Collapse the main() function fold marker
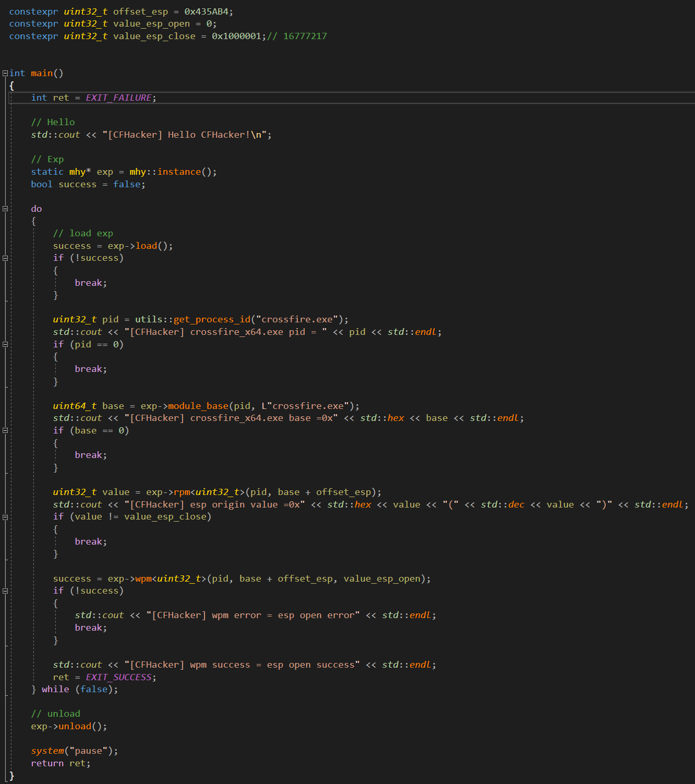Screen dimensions: 695x784 (x=5, y=73)
